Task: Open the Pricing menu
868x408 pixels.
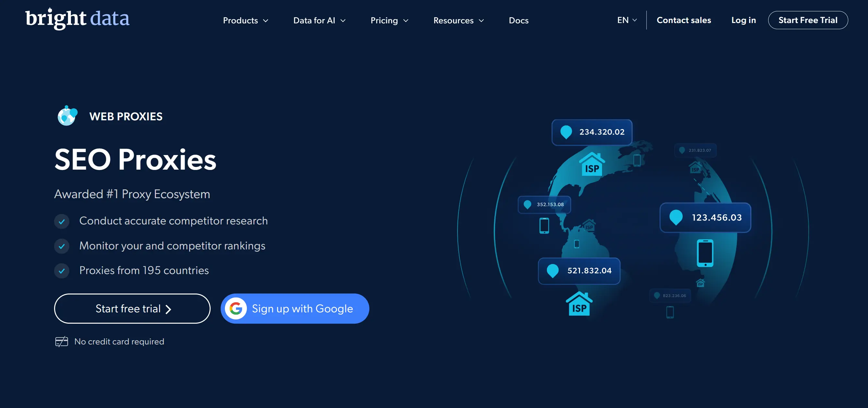Action: [389, 20]
